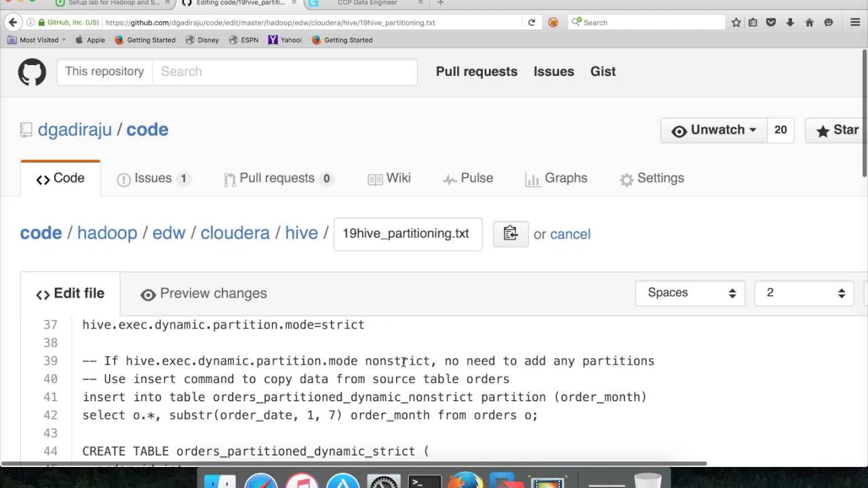Click the orange blocked-content icon beside reload
Image resolution: width=868 pixels, height=488 pixels.
coord(553,22)
